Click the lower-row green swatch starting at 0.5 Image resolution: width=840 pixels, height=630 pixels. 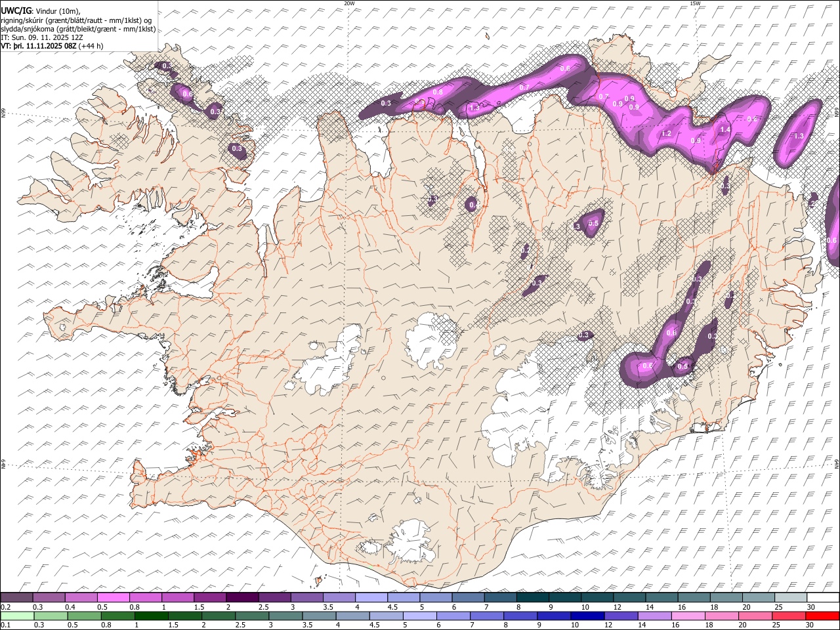(x=85, y=616)
